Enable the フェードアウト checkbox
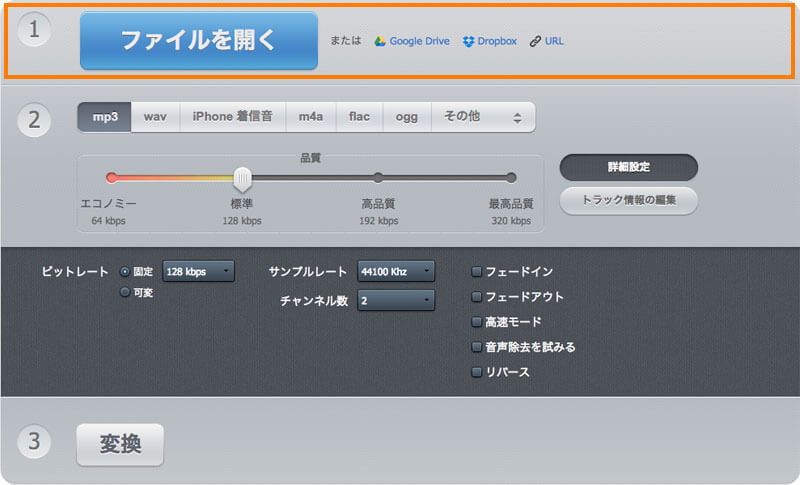Viewport: 800px width, 485px height. (x=477, y=297)
